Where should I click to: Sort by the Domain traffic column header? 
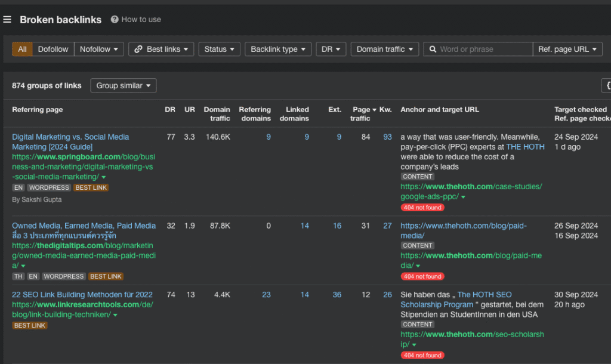(x=217, y=114)
